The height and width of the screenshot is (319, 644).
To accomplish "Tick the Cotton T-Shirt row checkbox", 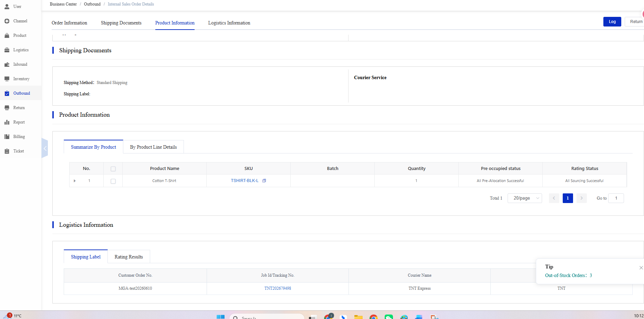I will pyautogui.click(x=113, y=181).
